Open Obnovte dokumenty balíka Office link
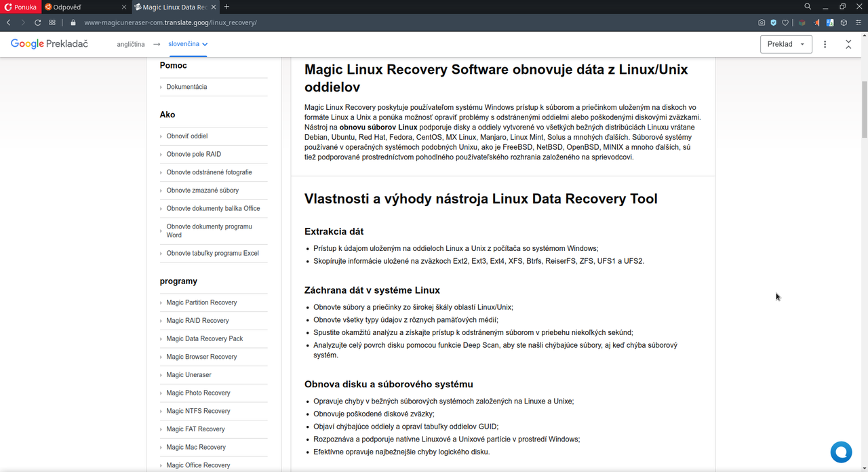 coord(213,209)
